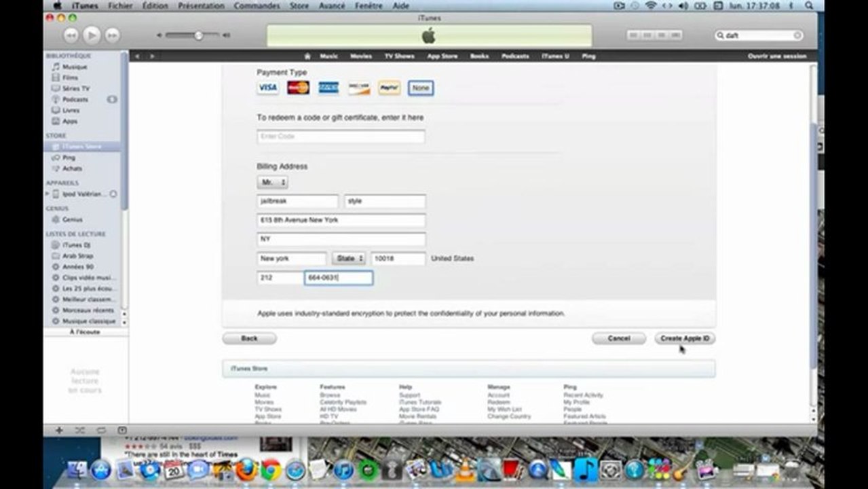The height and width of the screenshot is (489, 868).
Task: Open the Commandes menu
Action: (x=257, y=5)
